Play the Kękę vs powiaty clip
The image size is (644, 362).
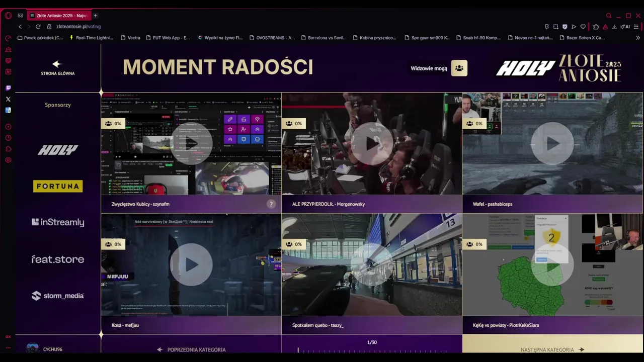click(552, 264)
